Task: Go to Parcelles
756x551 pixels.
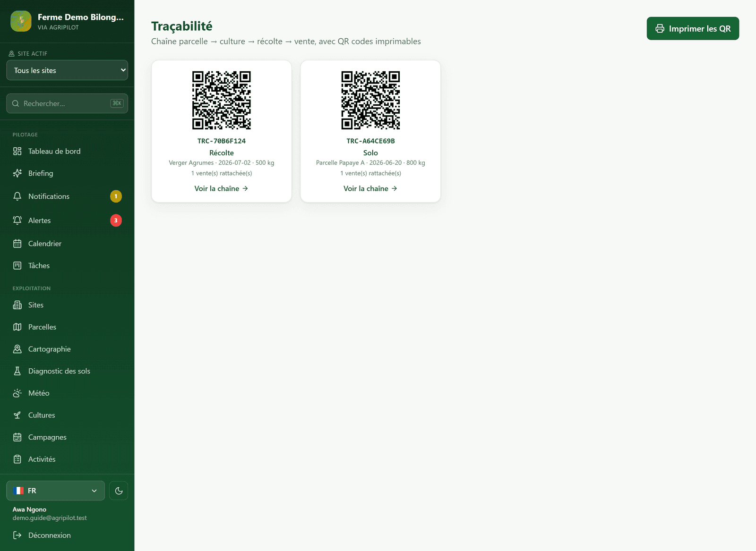Action: (x=67, y=327)
